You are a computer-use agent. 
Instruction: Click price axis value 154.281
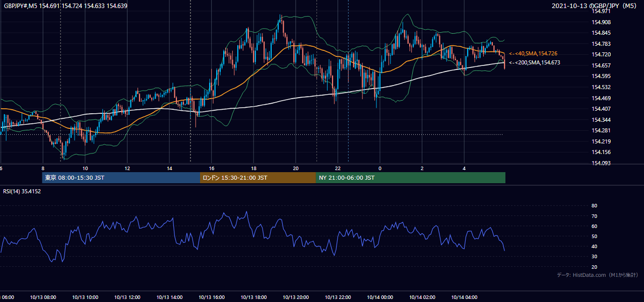[601, 131]
